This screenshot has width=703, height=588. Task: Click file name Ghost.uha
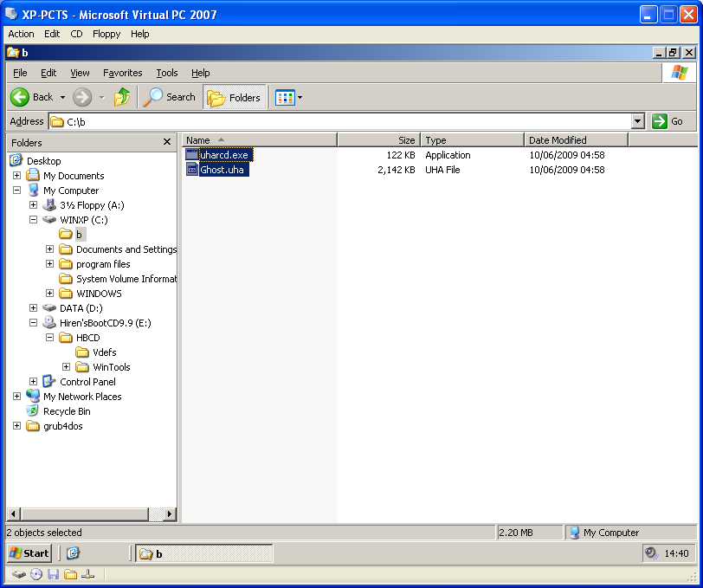pyautogui.click(x=223, y=170)
